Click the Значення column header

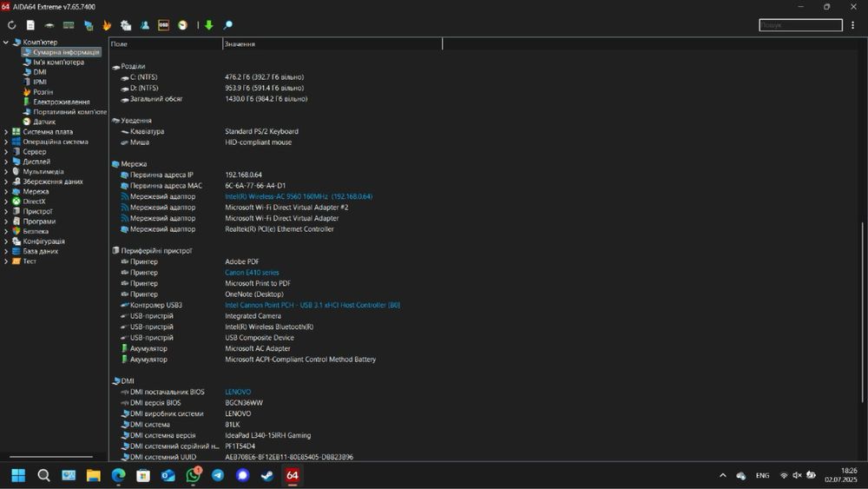[332, 43]
